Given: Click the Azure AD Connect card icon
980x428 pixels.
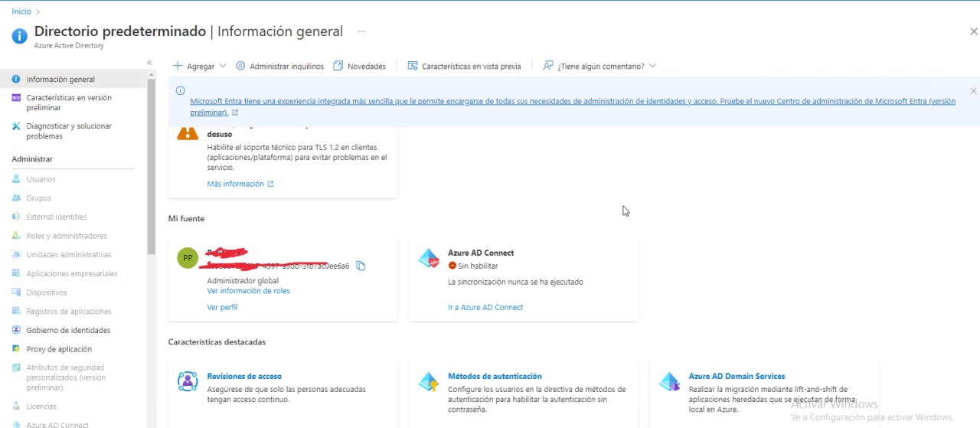Looking at the screenshot, I should pos(429,259).
